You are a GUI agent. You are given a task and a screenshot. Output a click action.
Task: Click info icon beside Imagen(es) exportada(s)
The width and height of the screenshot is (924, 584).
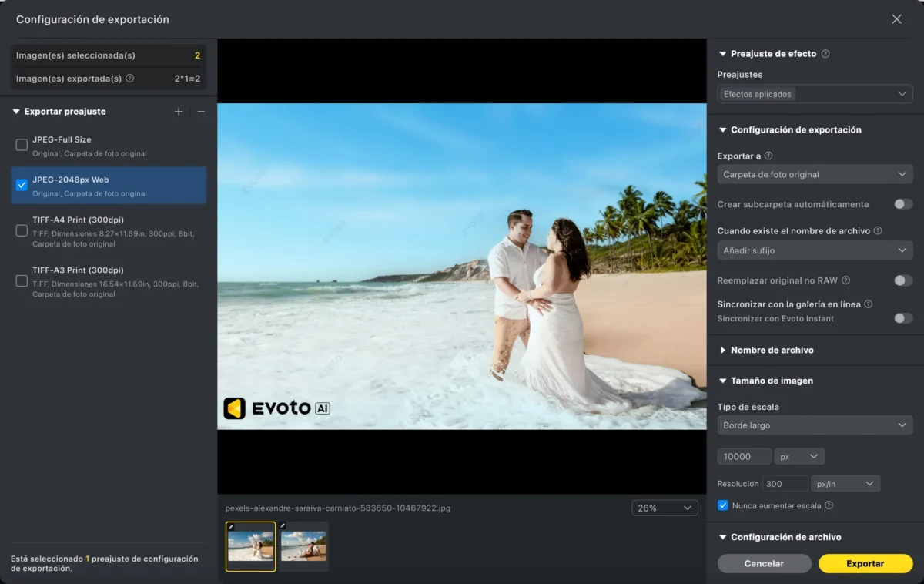(130, 79)
